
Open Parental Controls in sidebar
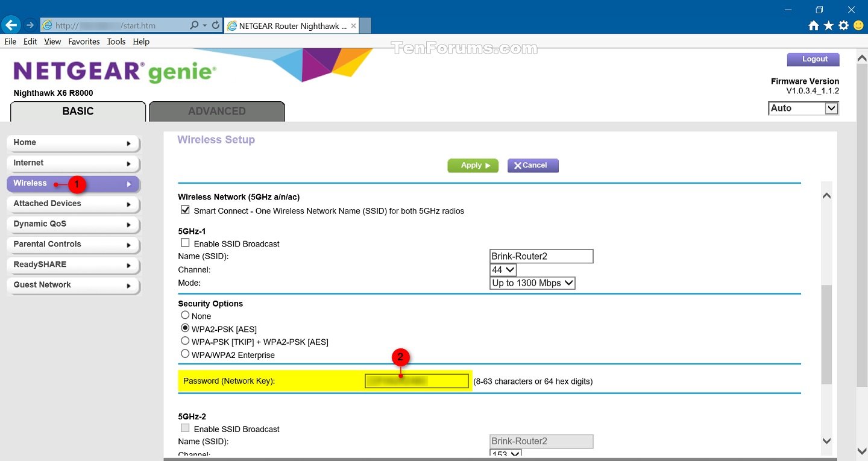(x=73, y=245)
